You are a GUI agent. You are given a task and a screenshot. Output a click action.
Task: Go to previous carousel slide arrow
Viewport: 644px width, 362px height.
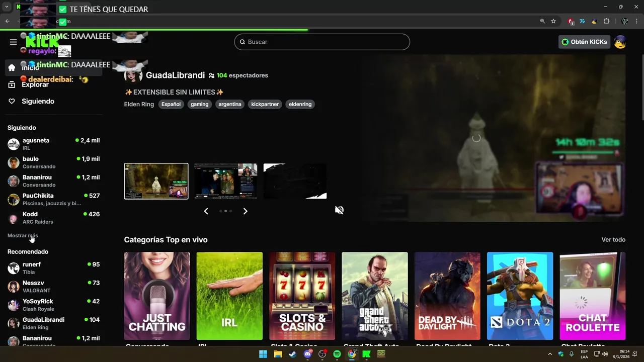[x=206, y=211]
